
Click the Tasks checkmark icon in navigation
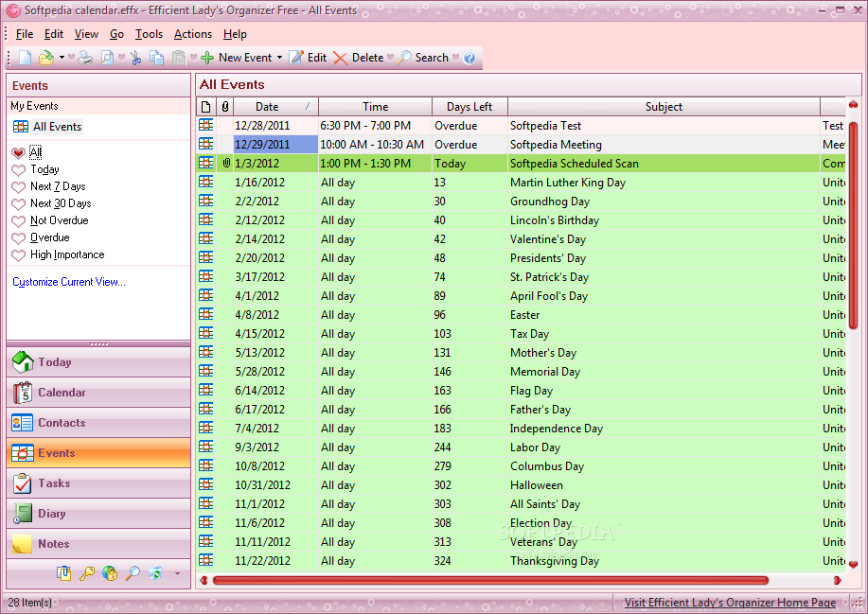23,483
